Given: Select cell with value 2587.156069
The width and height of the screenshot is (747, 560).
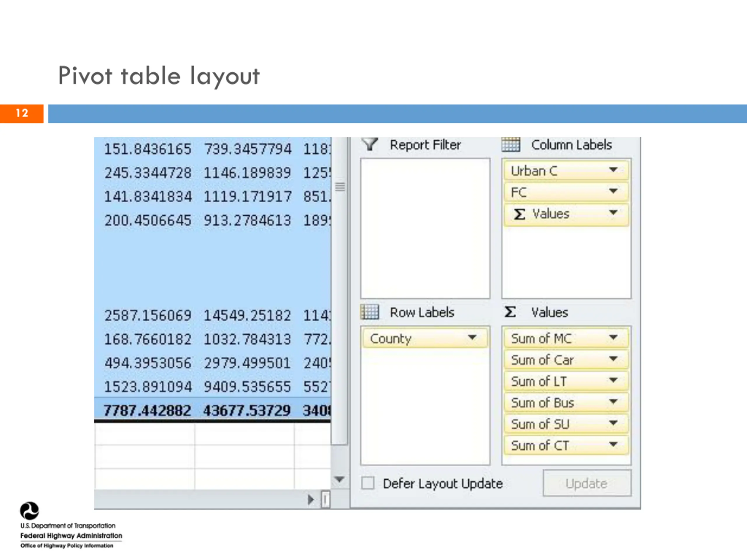Looking at the screenshot, I should click(x=148, y=316).
